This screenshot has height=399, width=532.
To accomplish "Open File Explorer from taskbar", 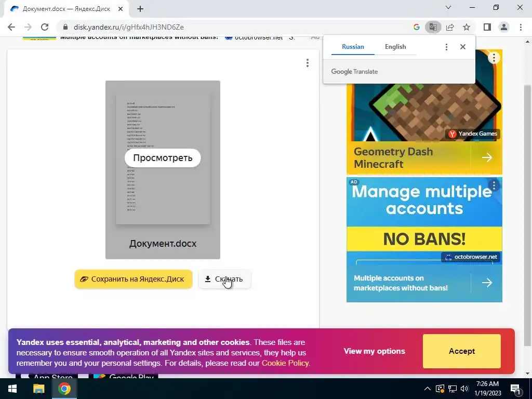I will (x=38, y=389).
